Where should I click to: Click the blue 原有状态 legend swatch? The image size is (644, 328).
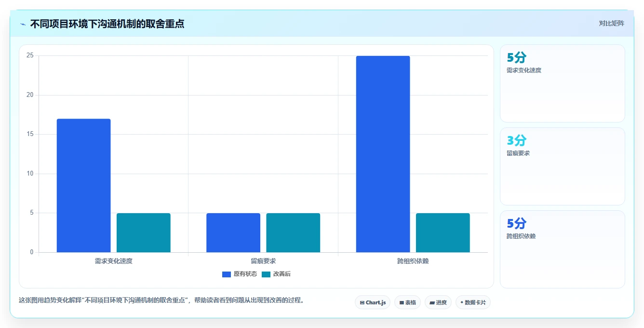pyautogui.click(x=227, y=274)
